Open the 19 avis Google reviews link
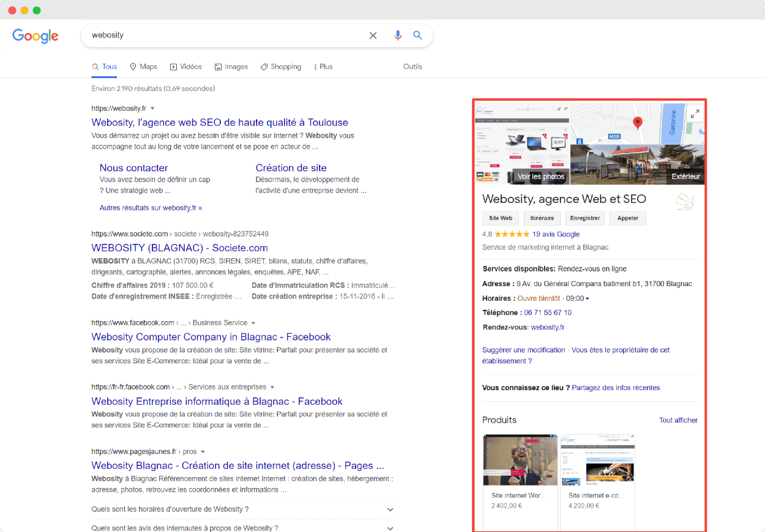The height and width of the screenshot is (532, 765). [x=556, y=234]
